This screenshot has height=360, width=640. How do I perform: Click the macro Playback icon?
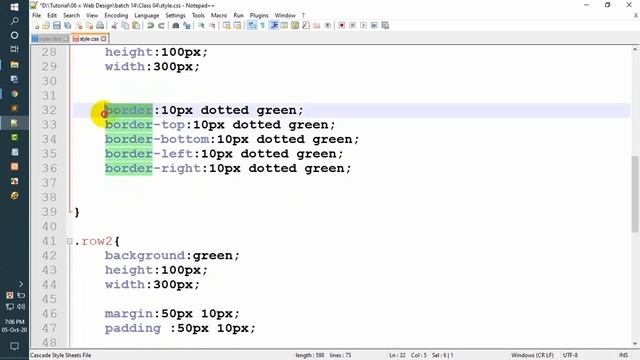click(x=363, y=25)
